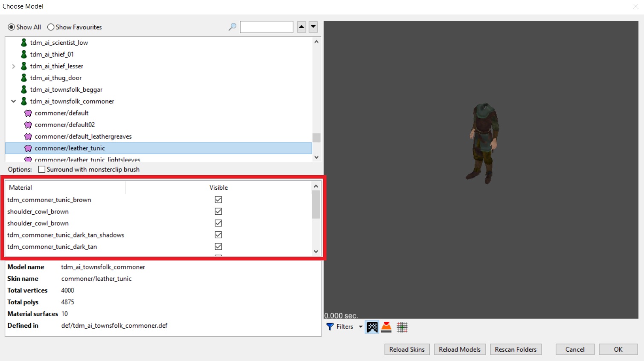
Task: Hide the tdm_commoner_tunic_dark_tan_shadows material
Action: point(218,235)
